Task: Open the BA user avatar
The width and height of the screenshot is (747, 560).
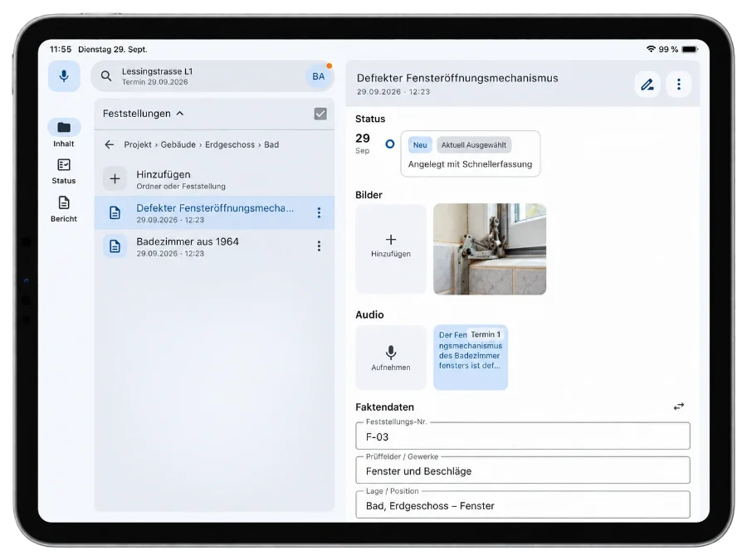Action: [x=318, y=76]
